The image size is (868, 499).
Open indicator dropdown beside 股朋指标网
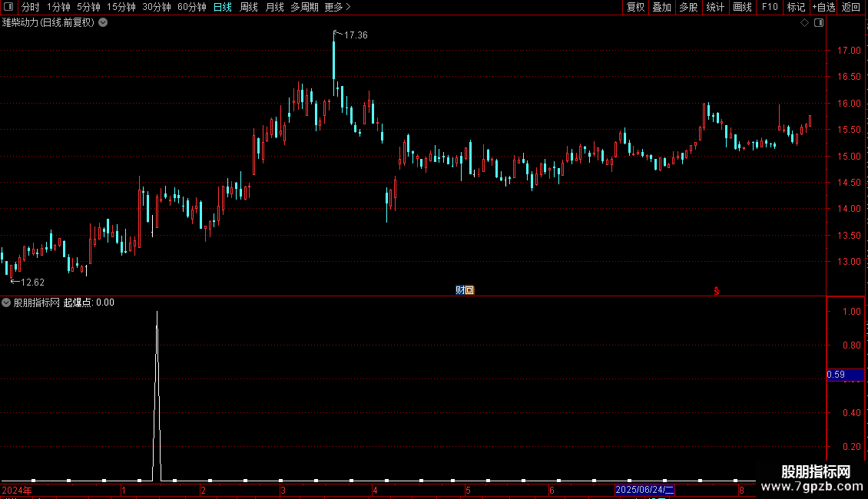(6, 302)
